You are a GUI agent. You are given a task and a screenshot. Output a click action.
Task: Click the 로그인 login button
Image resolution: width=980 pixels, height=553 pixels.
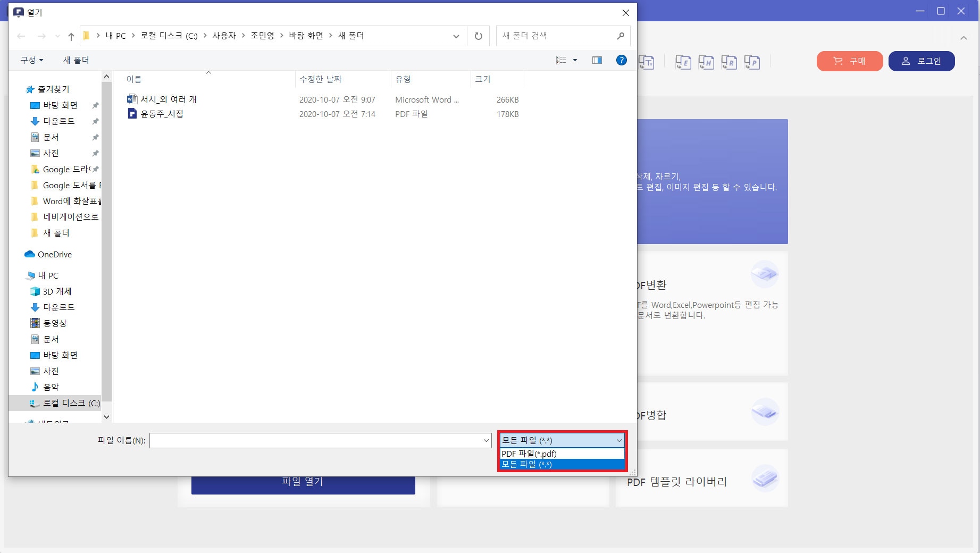[922, 61]
